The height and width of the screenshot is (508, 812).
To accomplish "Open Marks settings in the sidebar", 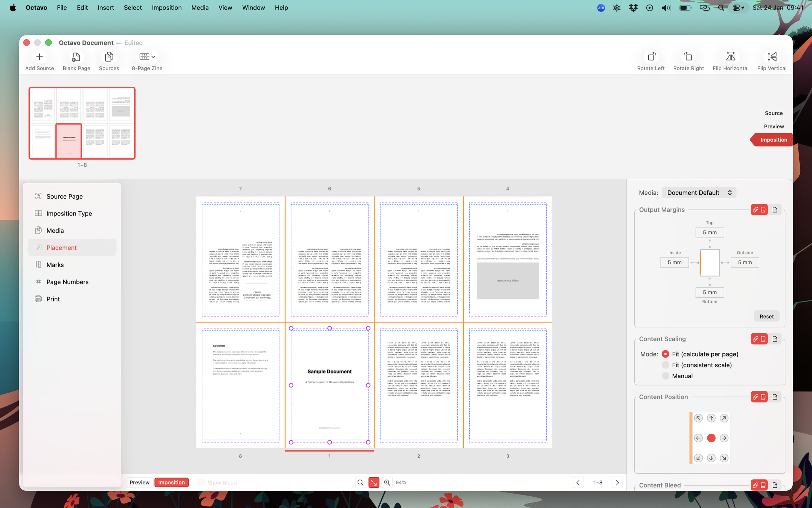I will click(56, 265).
